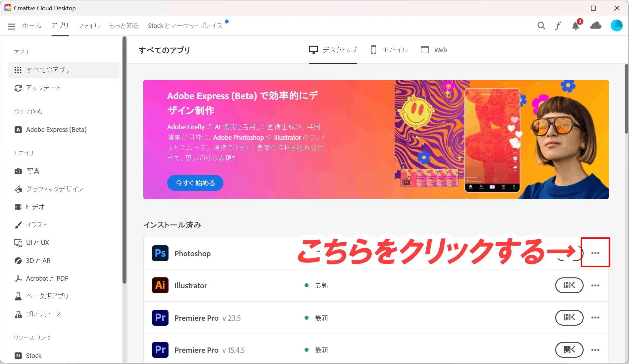The height and width of the screenshot is (364, 629).
Task: Go to the ファイル menu tab
Action: (x=89, y=26)
